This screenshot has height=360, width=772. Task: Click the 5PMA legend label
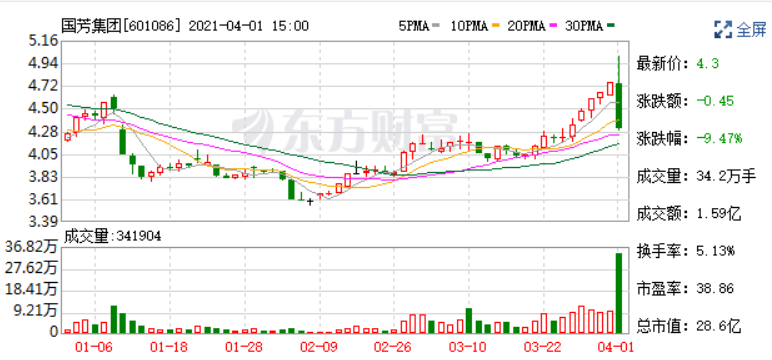pyautogui.click(x=414, y=27)
